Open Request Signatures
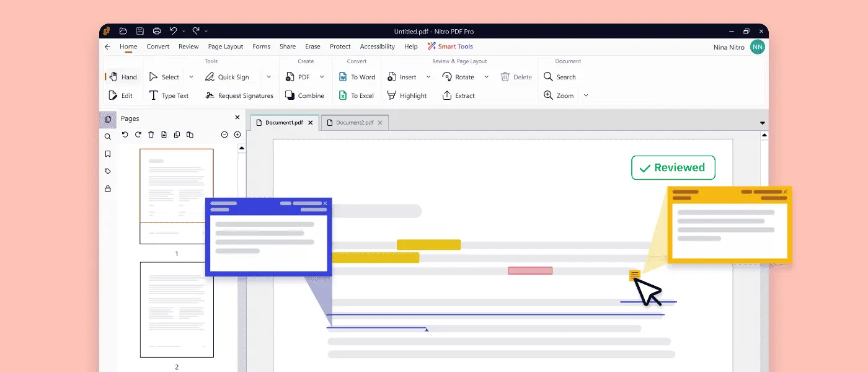 pyautogui.click(x=239, y=95)
